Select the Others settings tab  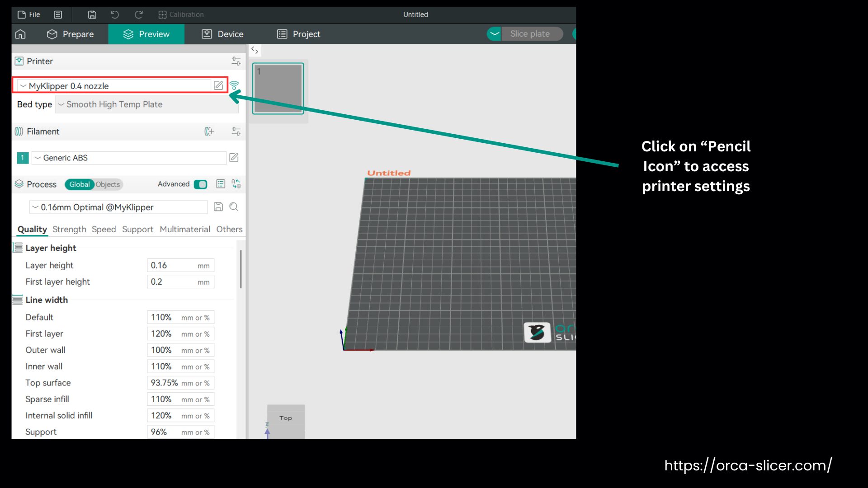pyautogui.click(x=229, y=230)
